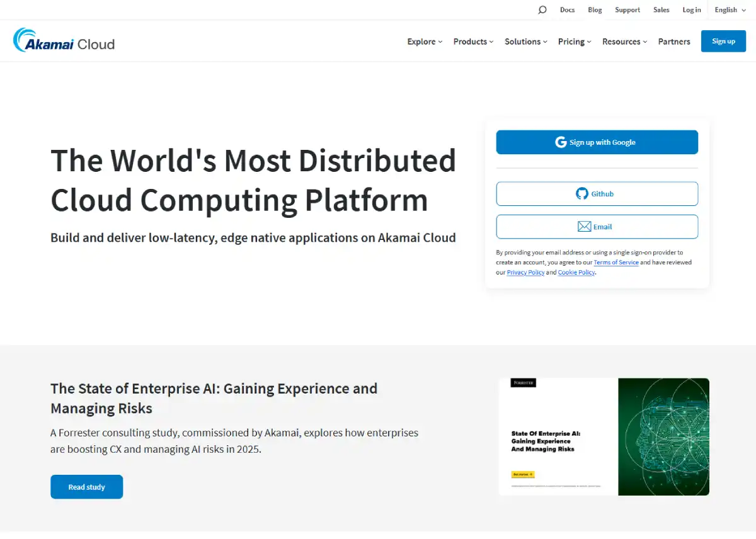756x539 pixels.
Task: Go to Docs in top bar
Action: click(x=567, y=9)
